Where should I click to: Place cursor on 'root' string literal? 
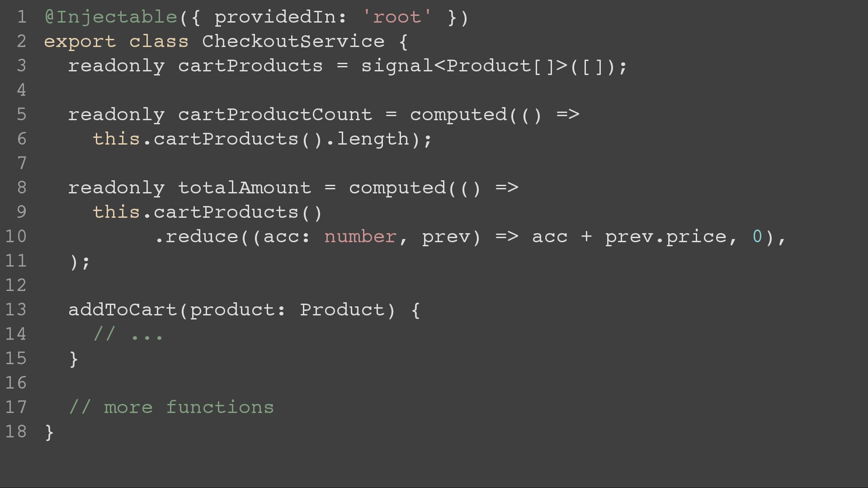397,18
